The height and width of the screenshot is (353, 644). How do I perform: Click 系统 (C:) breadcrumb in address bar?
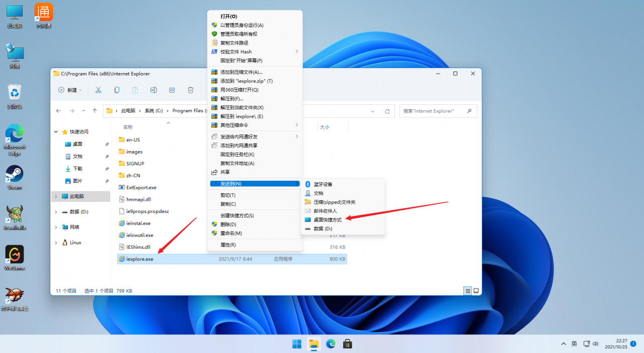point(154,111)
